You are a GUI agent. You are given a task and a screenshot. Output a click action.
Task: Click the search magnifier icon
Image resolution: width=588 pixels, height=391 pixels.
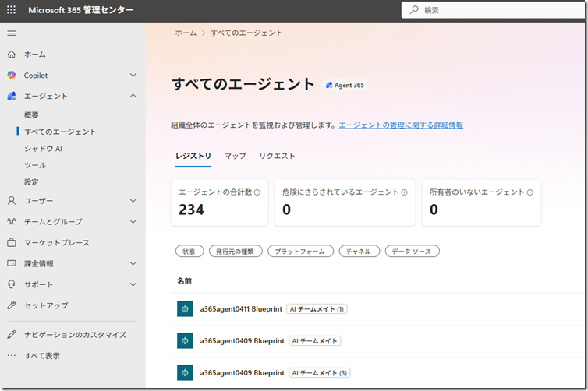click(414, 10)
